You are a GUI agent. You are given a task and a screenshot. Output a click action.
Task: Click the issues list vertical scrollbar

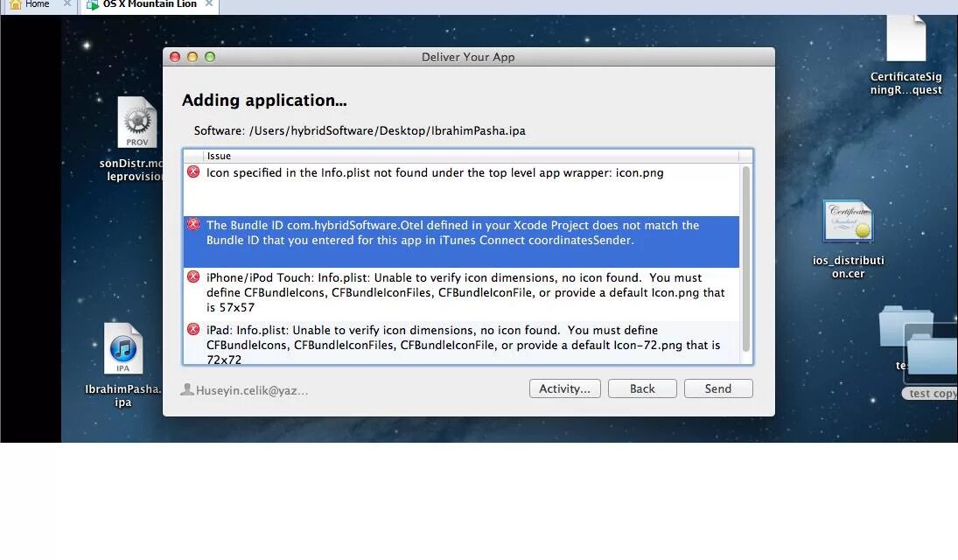tap(745, 259)
